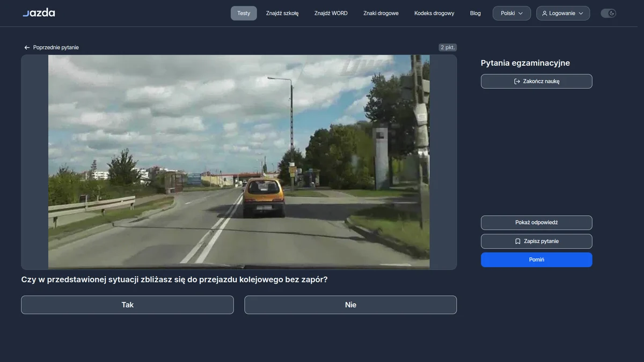The height and width of the screenshot is (362, 644).
Task: Go back via Poprzednie pytanie link
Action: (52, 48)
